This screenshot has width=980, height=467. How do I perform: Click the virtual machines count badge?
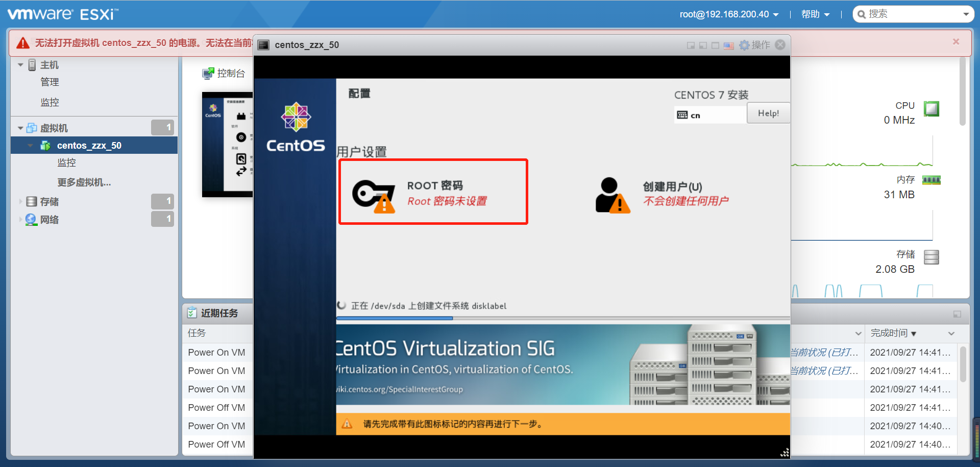162,128
